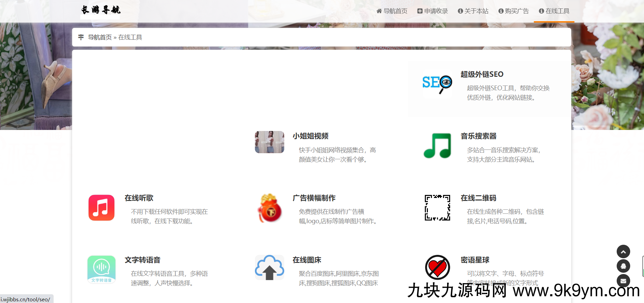Click 导航首页 breadcrumb link
This screenshot has width=644, height=303.
coord(100,37)
